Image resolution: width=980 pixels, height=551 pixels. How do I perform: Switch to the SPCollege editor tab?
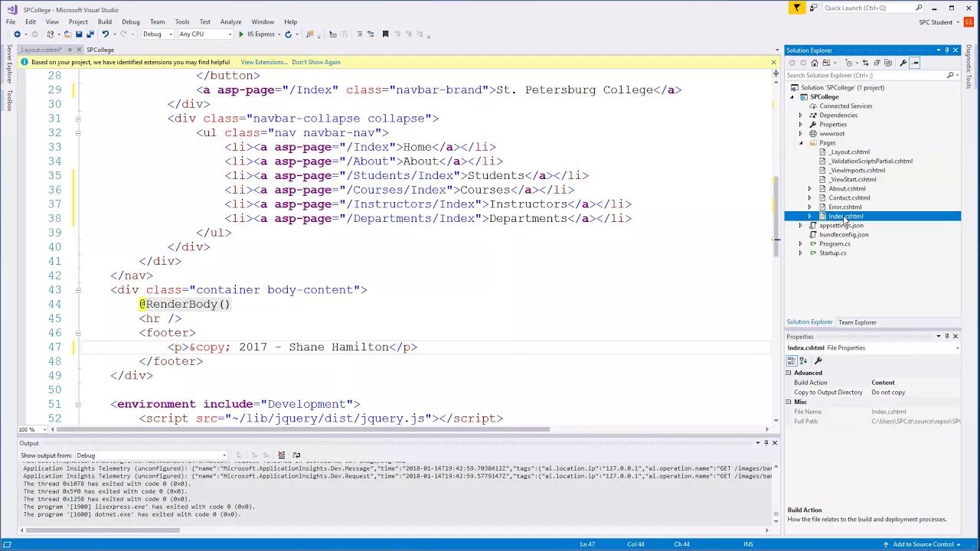(100, 50)
